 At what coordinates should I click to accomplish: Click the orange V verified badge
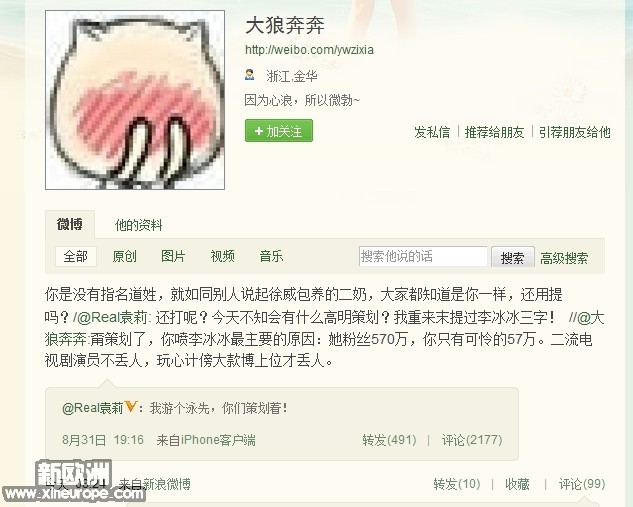tap(130, 406)
